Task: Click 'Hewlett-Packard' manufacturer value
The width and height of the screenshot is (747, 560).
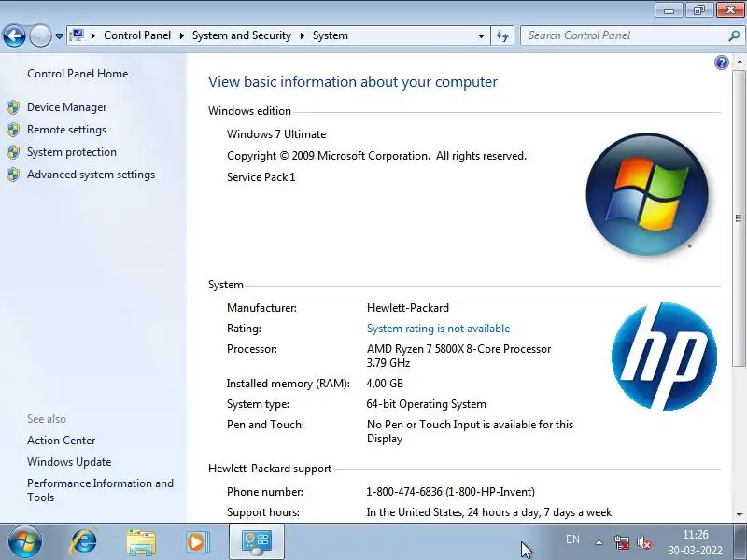Action: (x=408, y=308)
